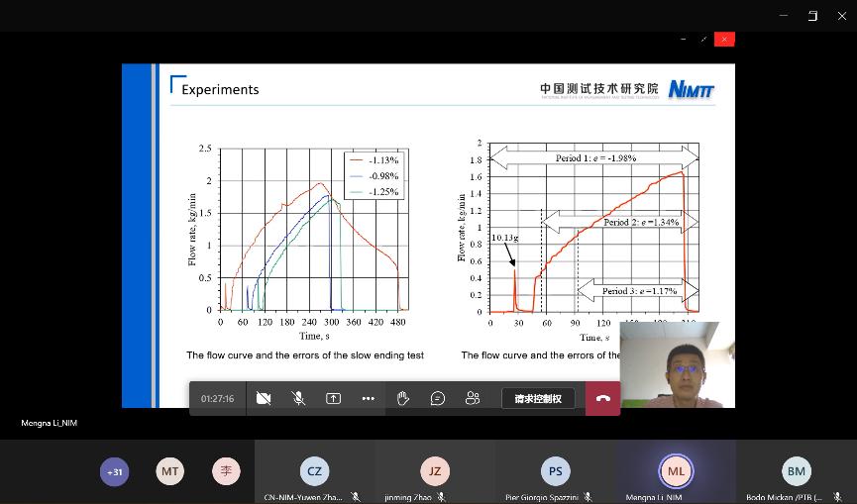Select the 李 participant avatar

pos(227,471)
